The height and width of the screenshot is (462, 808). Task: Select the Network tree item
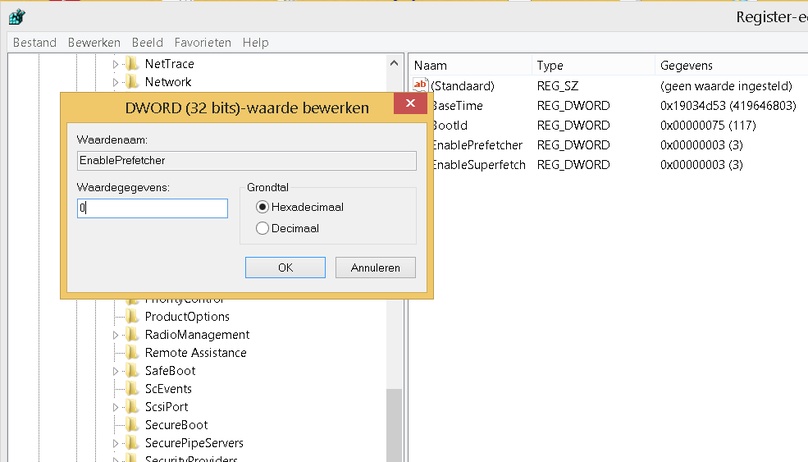point(168,82)
